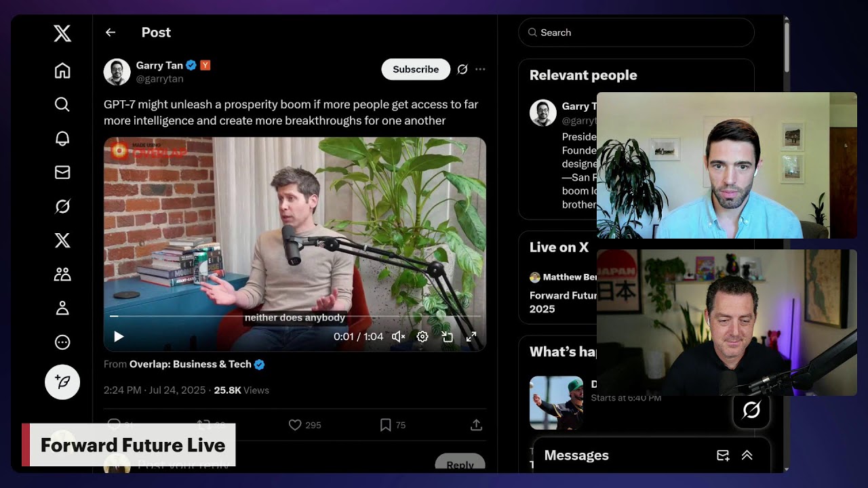Open Notifications bell icon
Screen dimensions: 868x488
pyautogui.click(x=62, y=138)
